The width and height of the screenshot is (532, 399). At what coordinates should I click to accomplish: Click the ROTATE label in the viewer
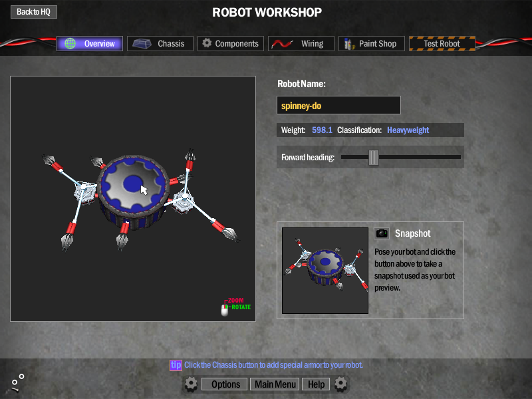coord(241,307)
